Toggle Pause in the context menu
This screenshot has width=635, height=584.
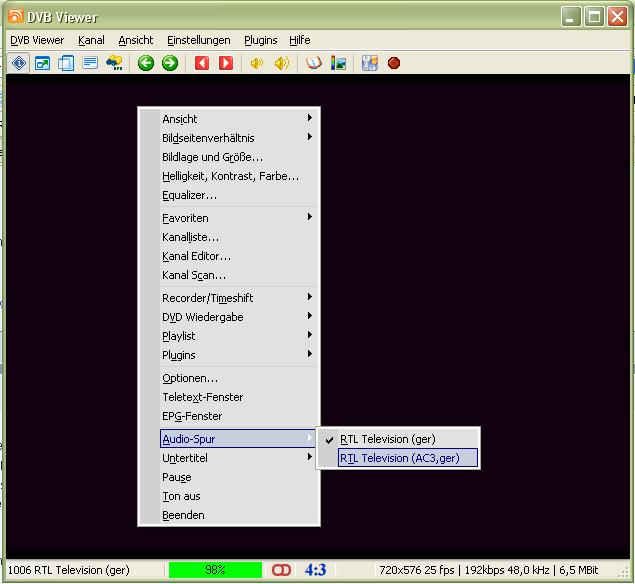pyautogui.click(x=238, y=477)
